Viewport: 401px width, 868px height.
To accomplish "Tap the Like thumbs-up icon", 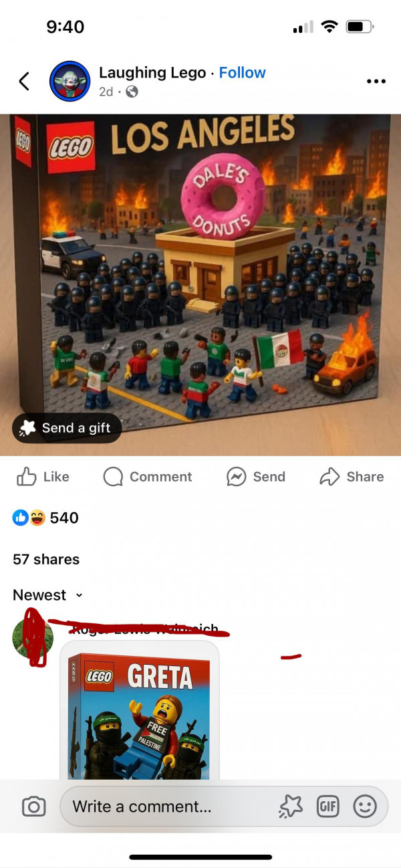I will pos(26,476).
